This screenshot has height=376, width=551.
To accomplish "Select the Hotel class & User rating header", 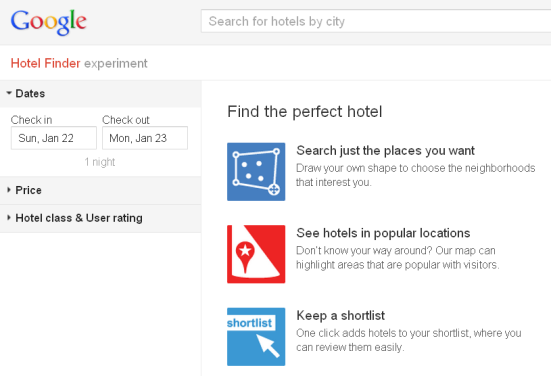I will pyautogui.click(x=101, y=218).
